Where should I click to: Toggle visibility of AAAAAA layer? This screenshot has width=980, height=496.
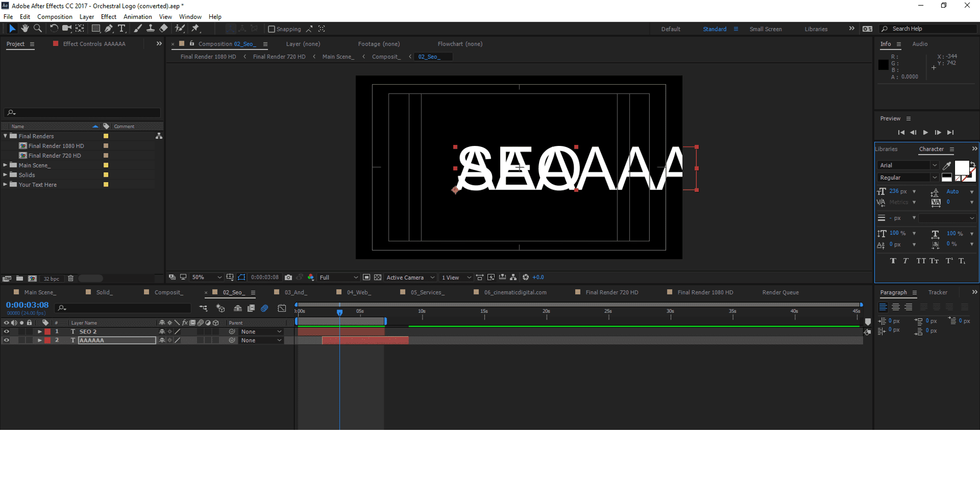pos(6,341)
